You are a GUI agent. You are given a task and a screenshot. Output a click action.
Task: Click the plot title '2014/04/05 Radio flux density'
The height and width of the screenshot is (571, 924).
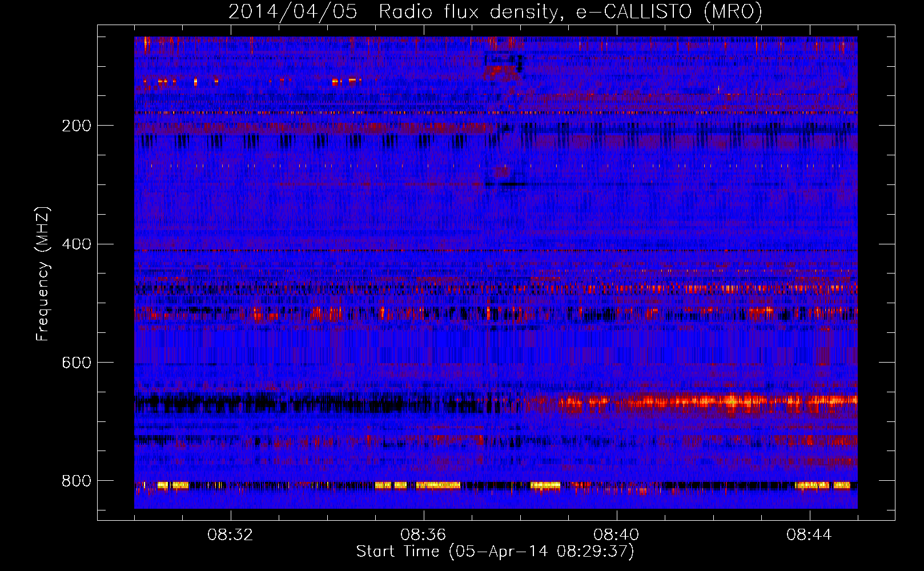point(495,12)
